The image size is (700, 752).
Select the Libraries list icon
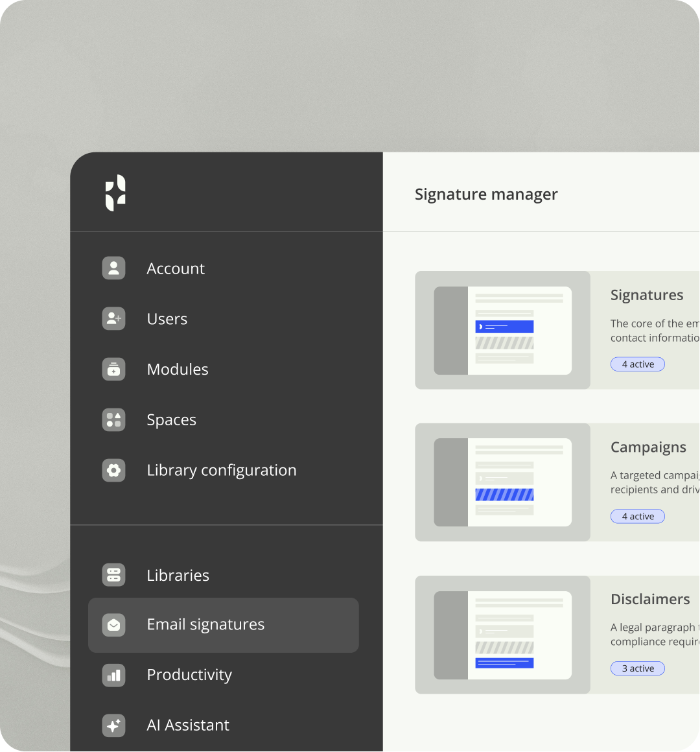click(x=113, y=574)
